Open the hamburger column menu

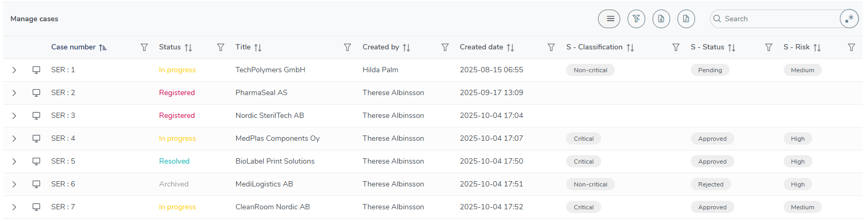coord(609,19)
